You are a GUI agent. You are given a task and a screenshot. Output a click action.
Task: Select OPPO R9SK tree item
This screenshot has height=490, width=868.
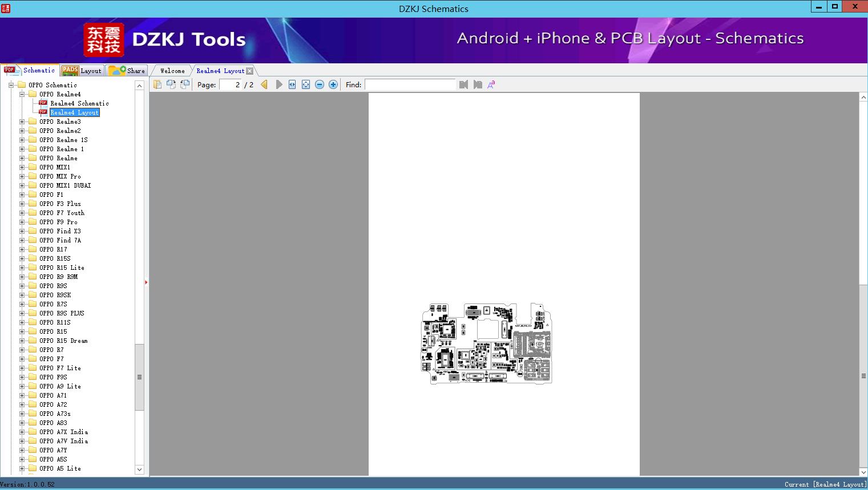[x=55, y=295]
